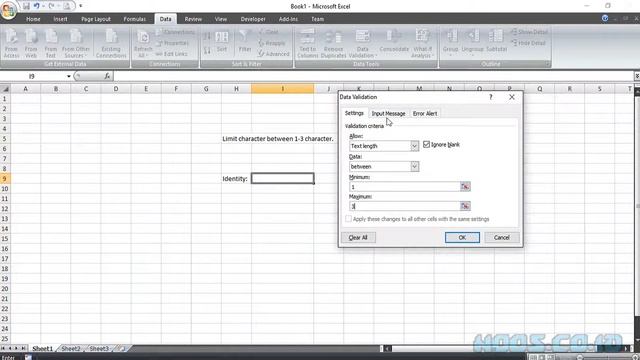Click the Excel Help question icon
Image resolution: width=640 pixels, height=360 pixels.
tap(605, 18)
